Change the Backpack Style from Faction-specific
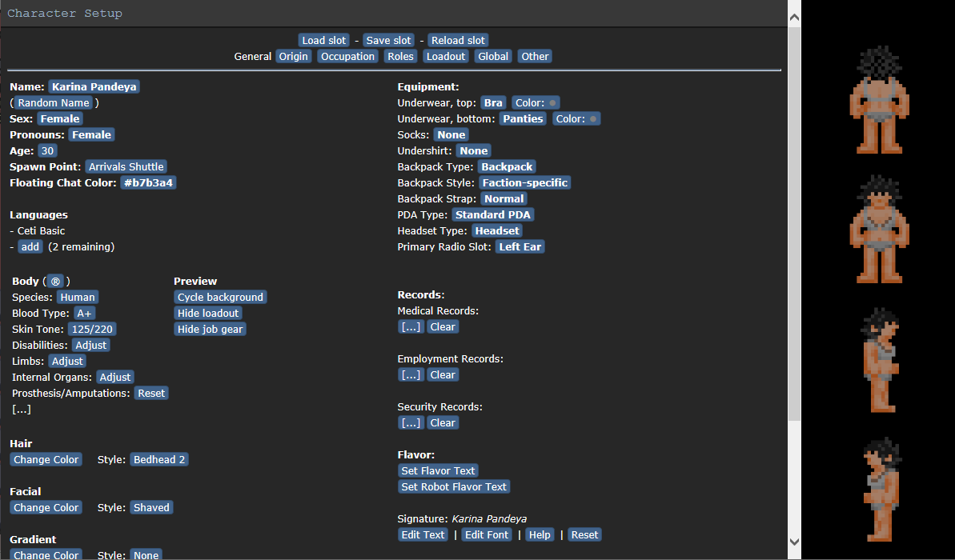955x560 pixels. click(524, 182)
